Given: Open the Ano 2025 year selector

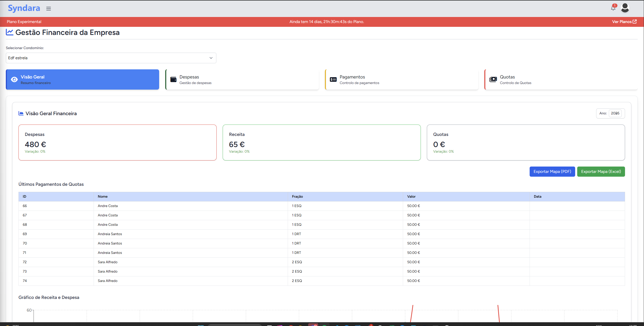Looking at the screenshot, I should [x=615, y=113].
